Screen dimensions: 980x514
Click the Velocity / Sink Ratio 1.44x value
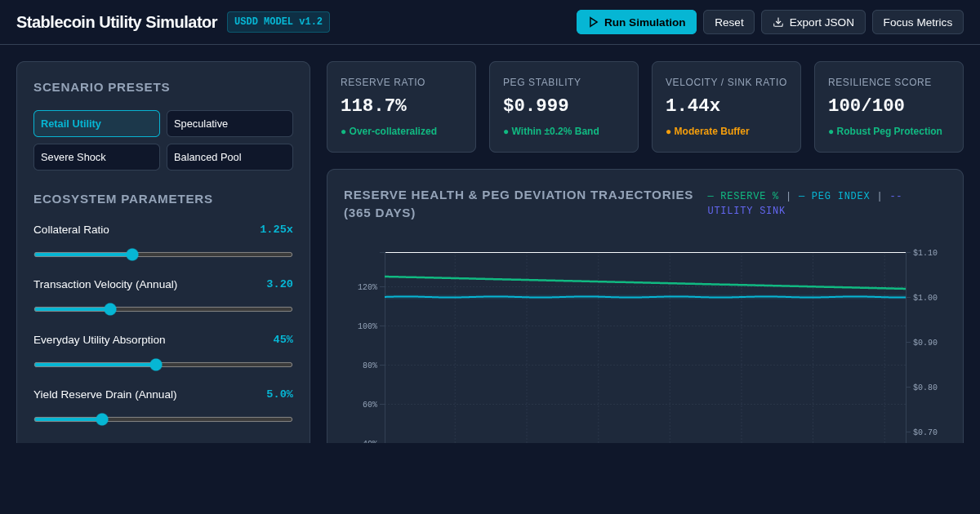tap(693, 106)
